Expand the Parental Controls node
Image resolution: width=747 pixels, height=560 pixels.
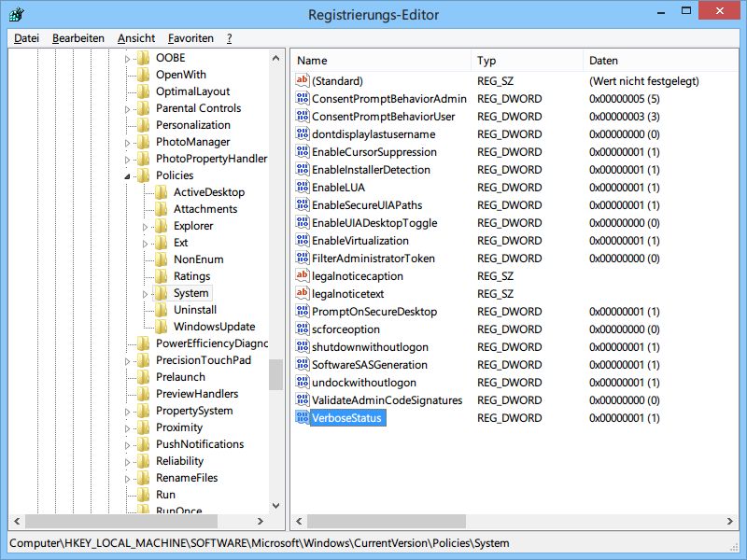point(127,109)
